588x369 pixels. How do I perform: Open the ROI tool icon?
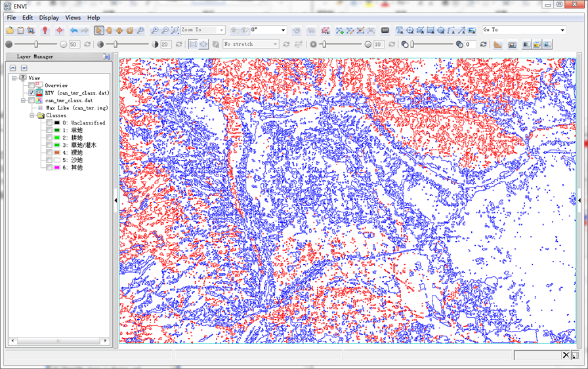coord(325,30)
